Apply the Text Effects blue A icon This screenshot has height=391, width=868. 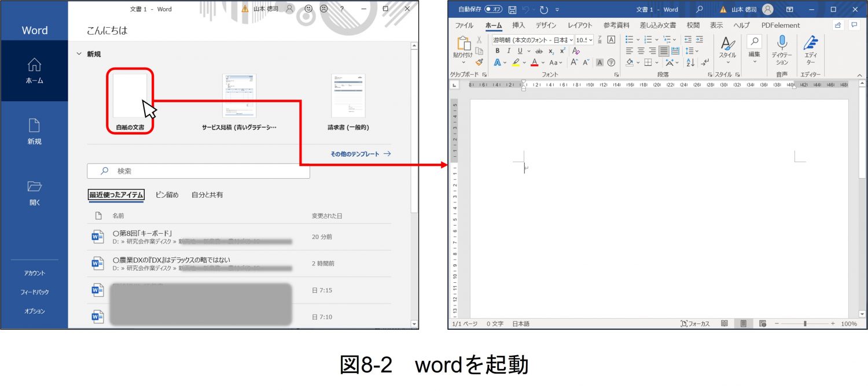click(497, 62)
